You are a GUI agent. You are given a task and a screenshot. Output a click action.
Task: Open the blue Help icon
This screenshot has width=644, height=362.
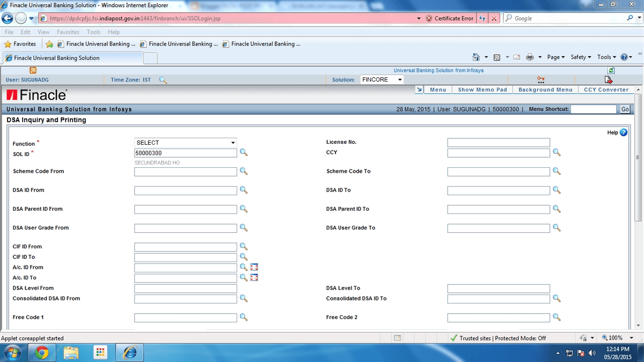(x=623, y=132)
